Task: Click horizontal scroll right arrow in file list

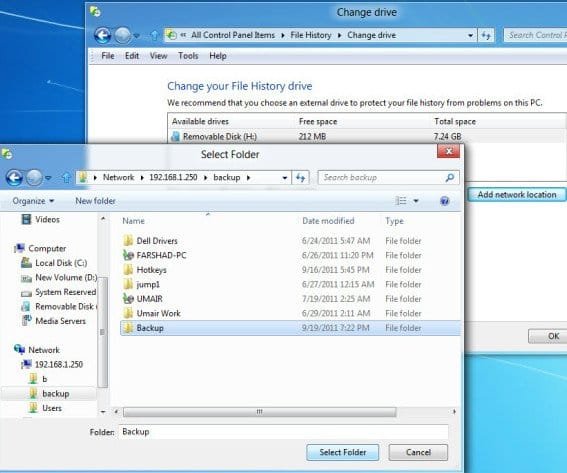Action: (454, 412)
